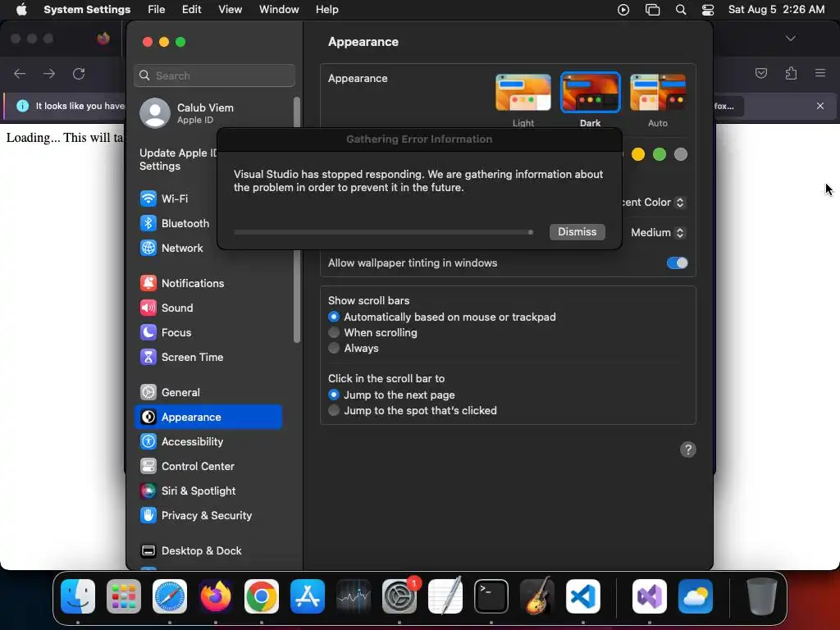
Task: Select the Light appearance thumbnail
Action: 523,93
